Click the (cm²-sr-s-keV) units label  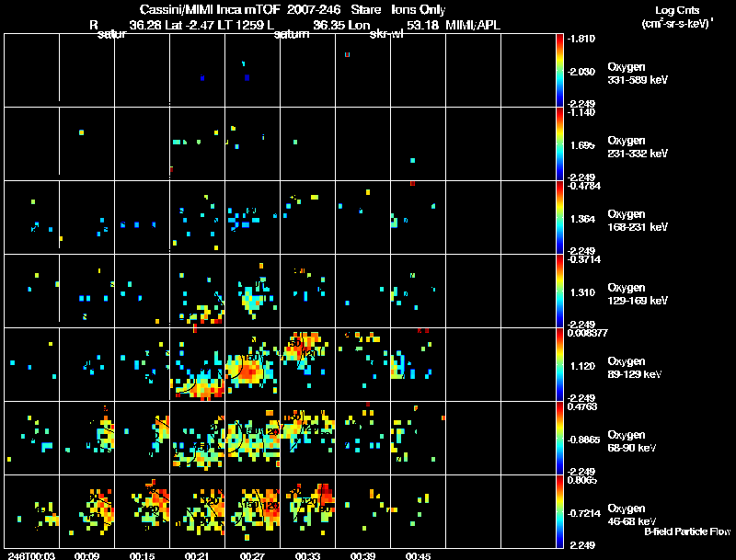coord(677,24)
